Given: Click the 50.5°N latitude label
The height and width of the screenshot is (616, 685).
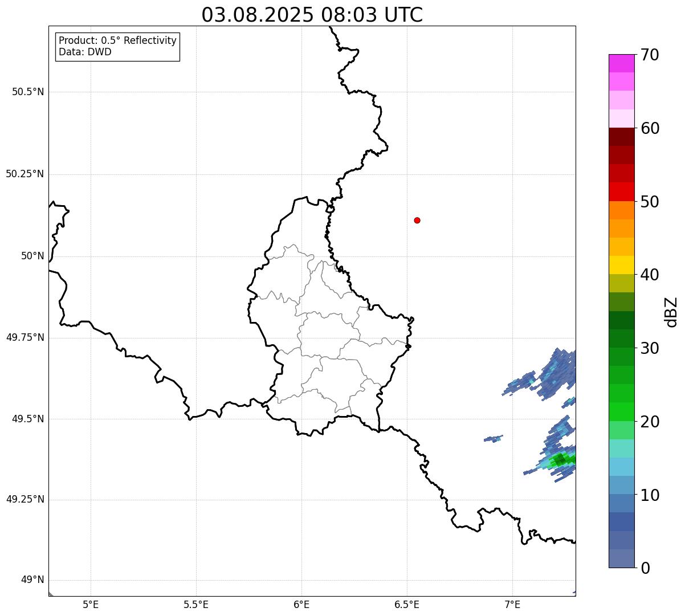Looking at the screenshot, I should tap(28, 92).
